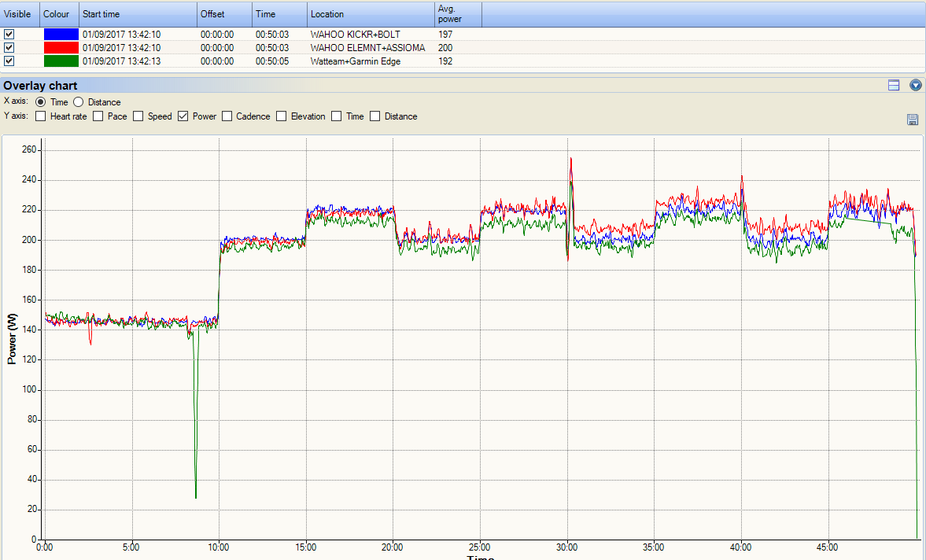Sort by the Offset column header
926x560 pixels.
pos(225,14)
